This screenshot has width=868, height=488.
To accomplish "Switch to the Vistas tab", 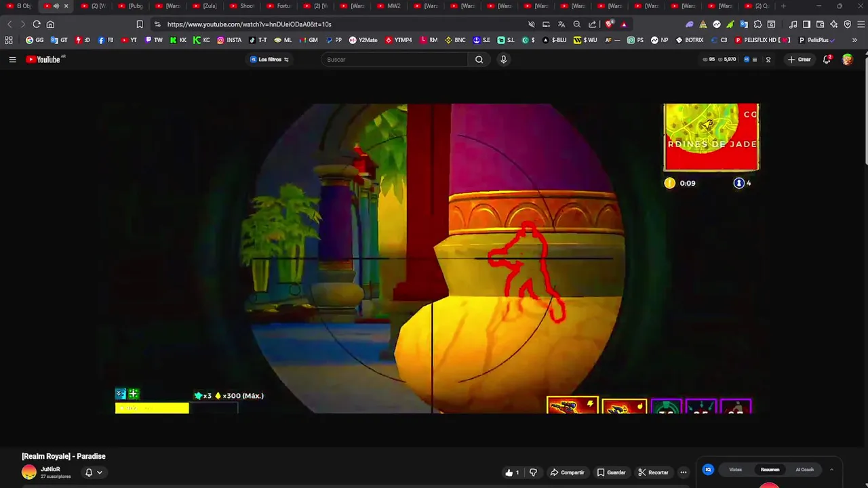I will click(x=735, y=470).
